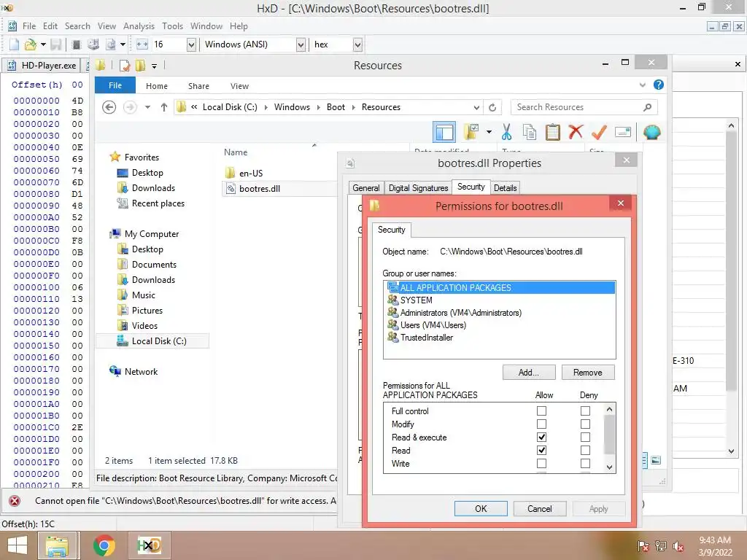Check Deny for Modify

(586, 424)
